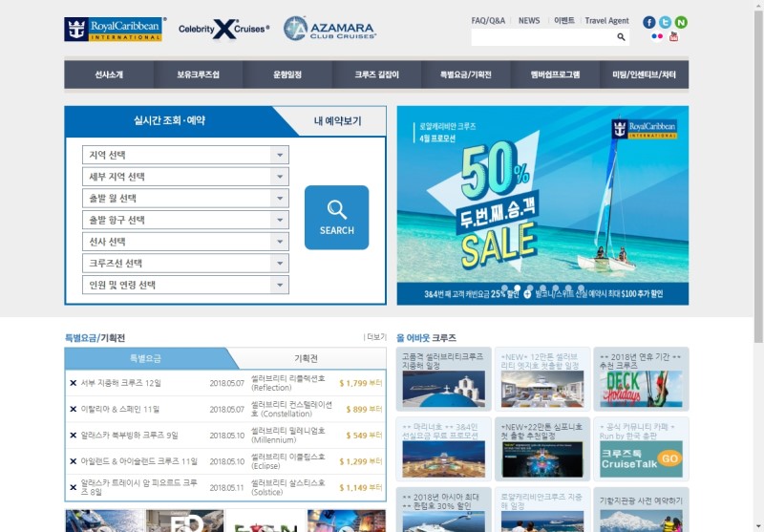
Task: Open the green Naver N icon
Action: point(681,22)
